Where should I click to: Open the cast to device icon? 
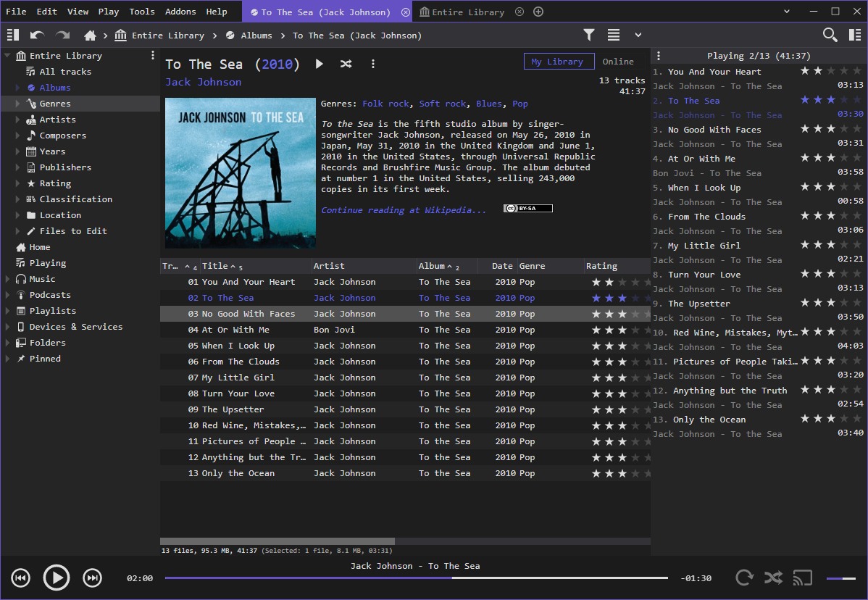[x=803, y=578]
